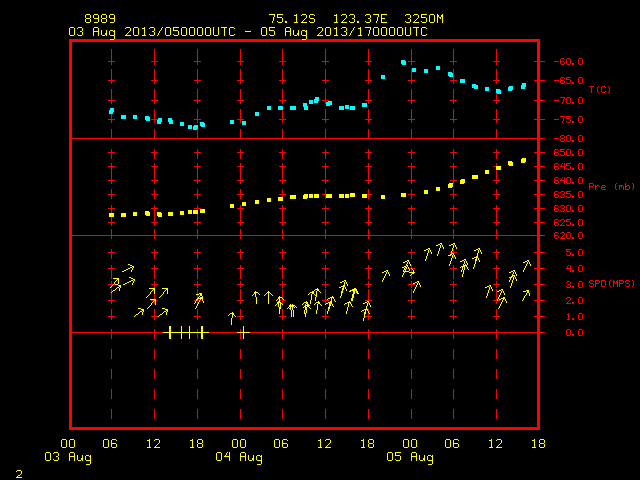This screenshot has height=480, width=640.
Task: Click the SPD(MPS) wind speed label
Action: [x=611, y=283]
